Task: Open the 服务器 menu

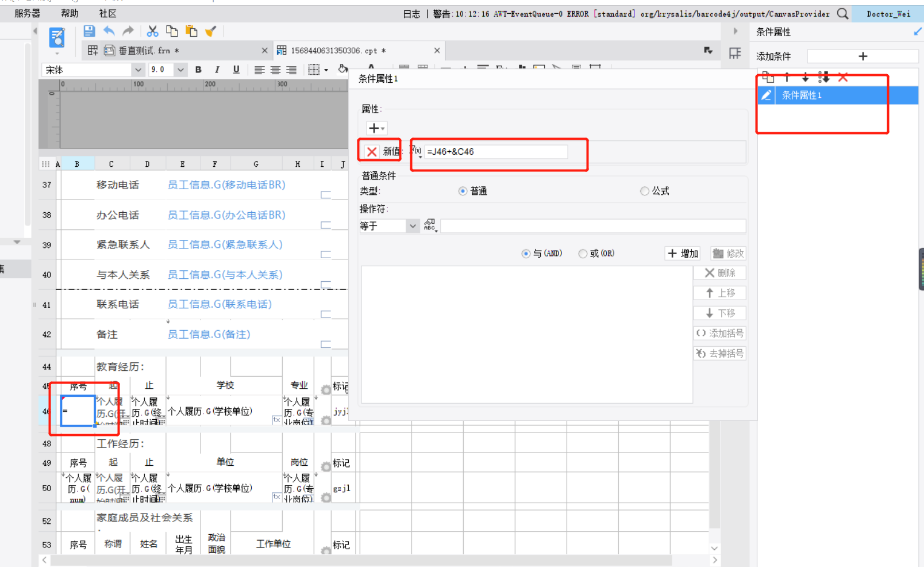Action: coord(27,13)
